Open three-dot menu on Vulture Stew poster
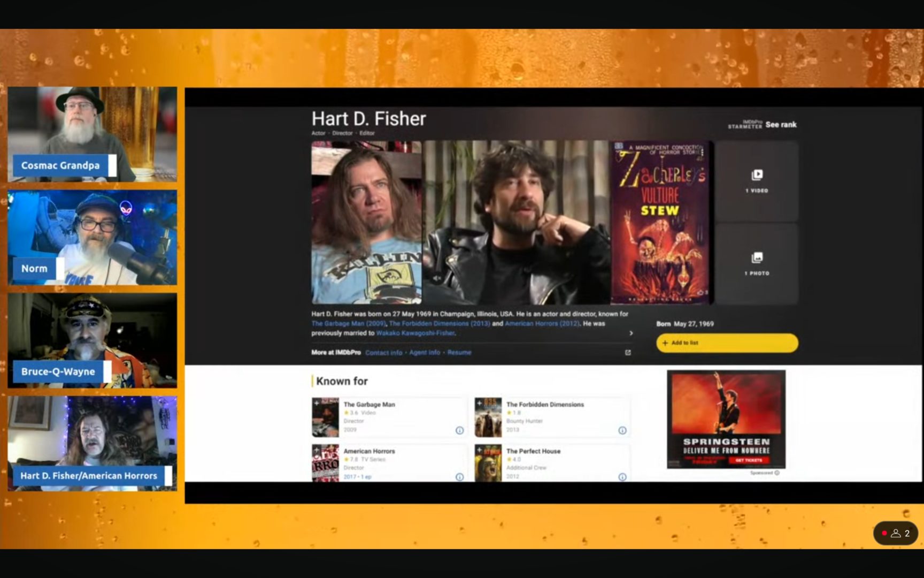The width and height of the screenshot is (924, 578). coord(702,152)
